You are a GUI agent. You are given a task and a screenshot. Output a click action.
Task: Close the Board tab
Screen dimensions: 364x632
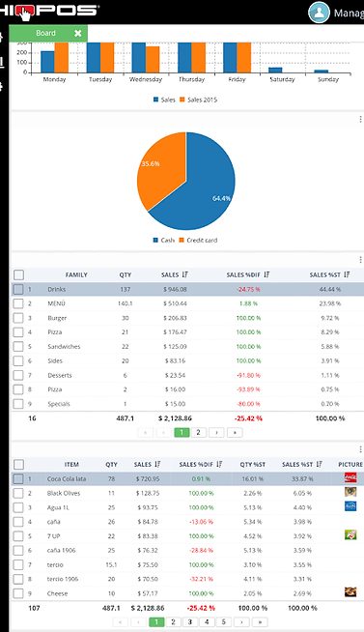pos(78,34)
